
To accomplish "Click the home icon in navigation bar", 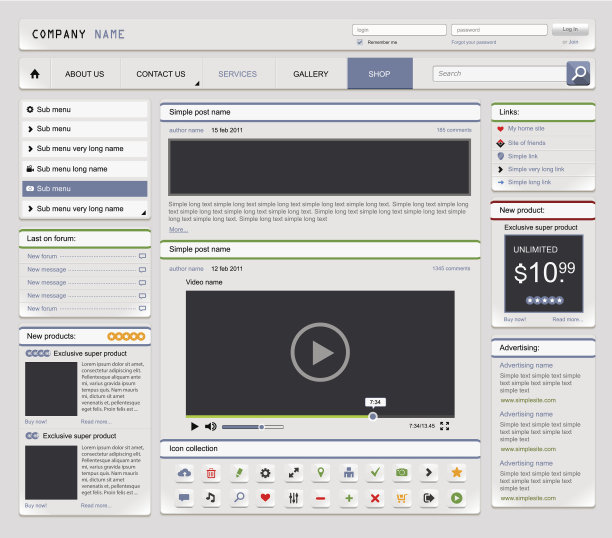I will [35, 74].
